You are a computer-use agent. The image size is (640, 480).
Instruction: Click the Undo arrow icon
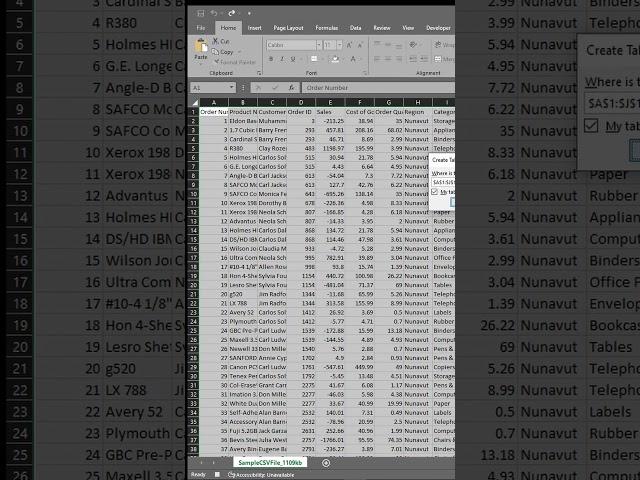213,13
